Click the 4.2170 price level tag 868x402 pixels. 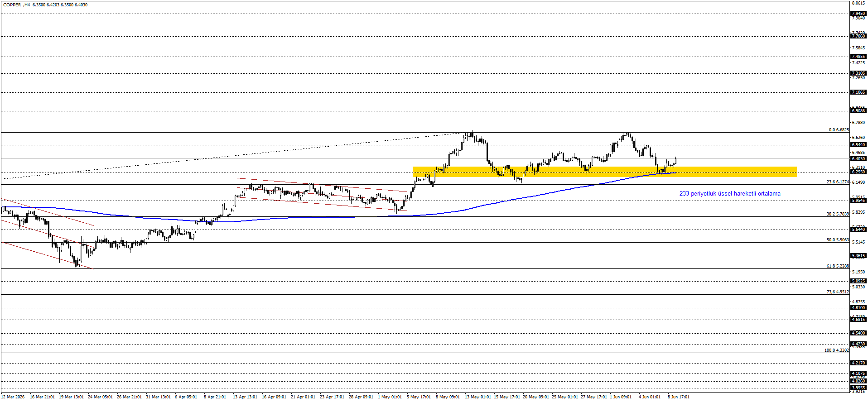[858, 363]
